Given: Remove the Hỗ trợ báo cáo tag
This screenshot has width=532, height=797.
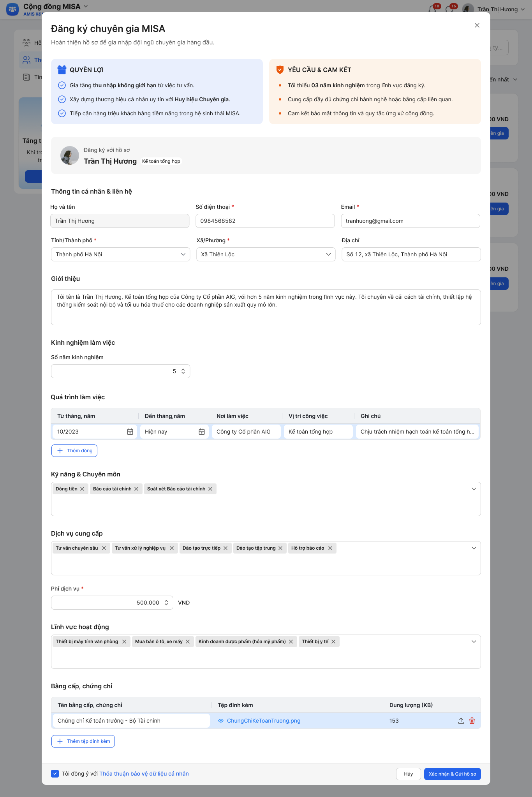Looking at the screenshot, I should tap(330, 548).
